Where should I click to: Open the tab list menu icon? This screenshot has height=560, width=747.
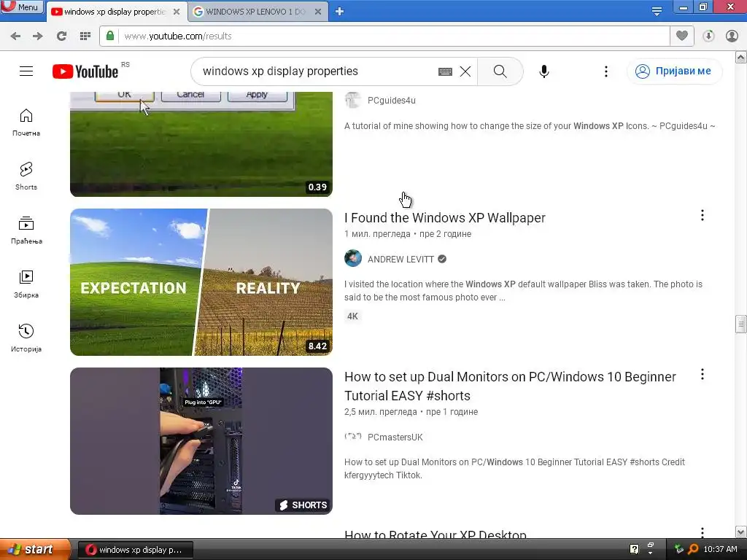coord(657,12)
